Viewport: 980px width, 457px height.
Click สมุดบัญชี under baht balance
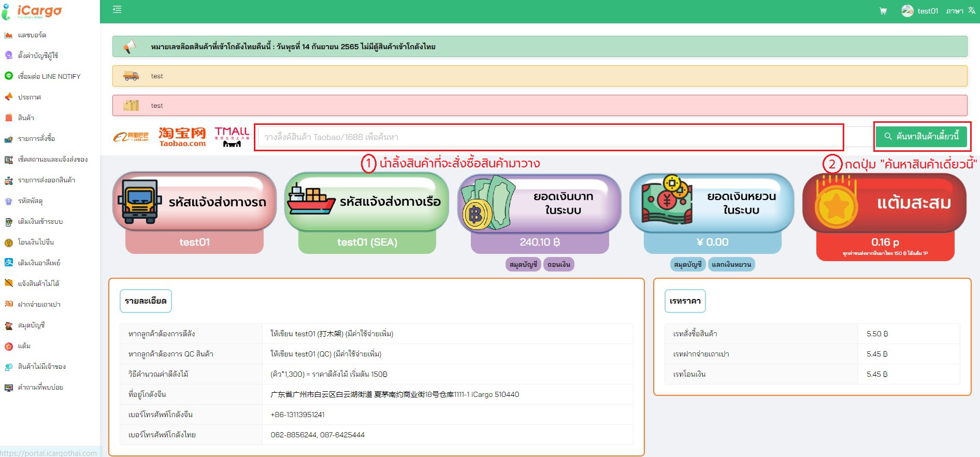(x=523, y=264)
